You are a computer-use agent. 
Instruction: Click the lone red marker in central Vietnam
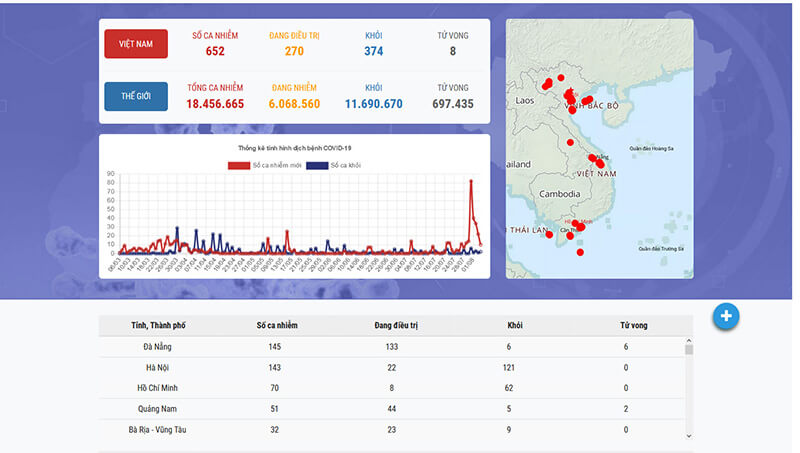point(570,142)
